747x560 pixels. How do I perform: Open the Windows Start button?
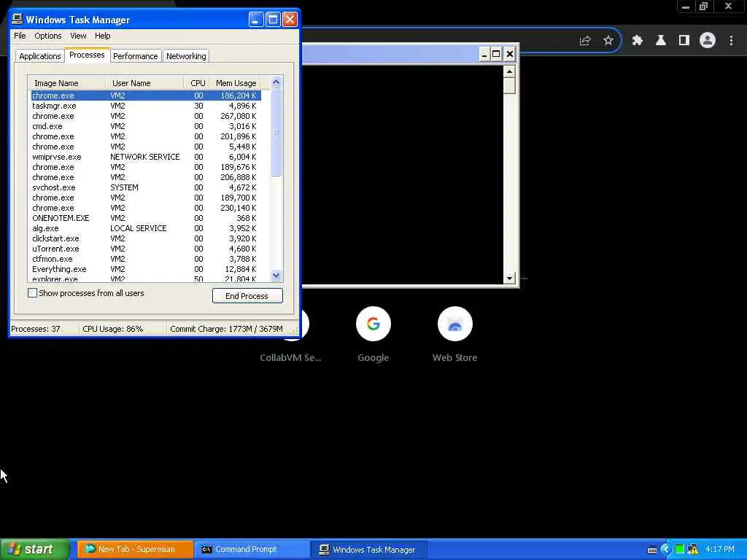[x=35, y=550]
